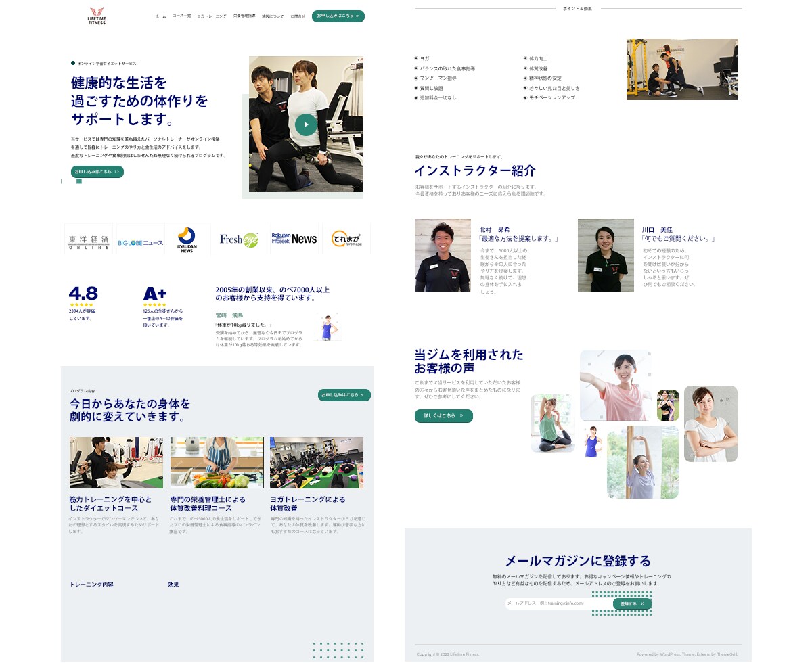
Task: Click the name 川口 美佳
Action: click(x=657, y=230)
